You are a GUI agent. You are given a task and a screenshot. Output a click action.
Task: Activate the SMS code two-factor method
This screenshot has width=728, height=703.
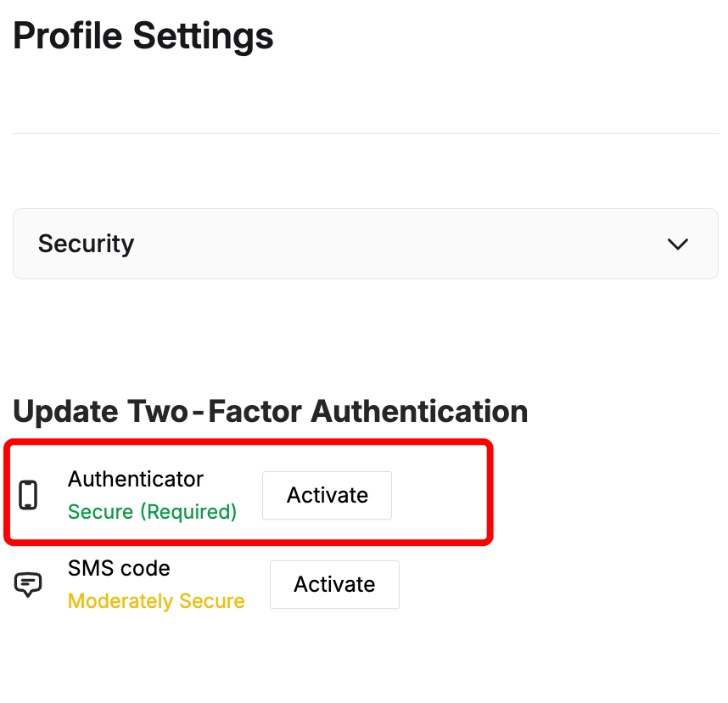tap(334, 584)
